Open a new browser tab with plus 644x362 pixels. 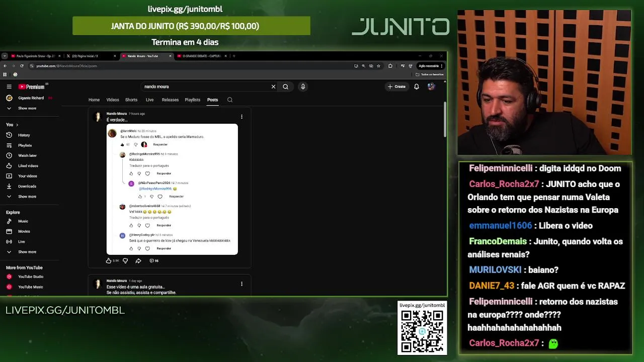[234, 56]
